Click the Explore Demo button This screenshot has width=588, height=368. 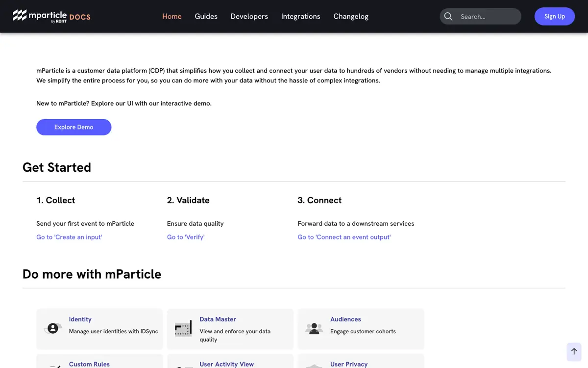pos(74,127)
